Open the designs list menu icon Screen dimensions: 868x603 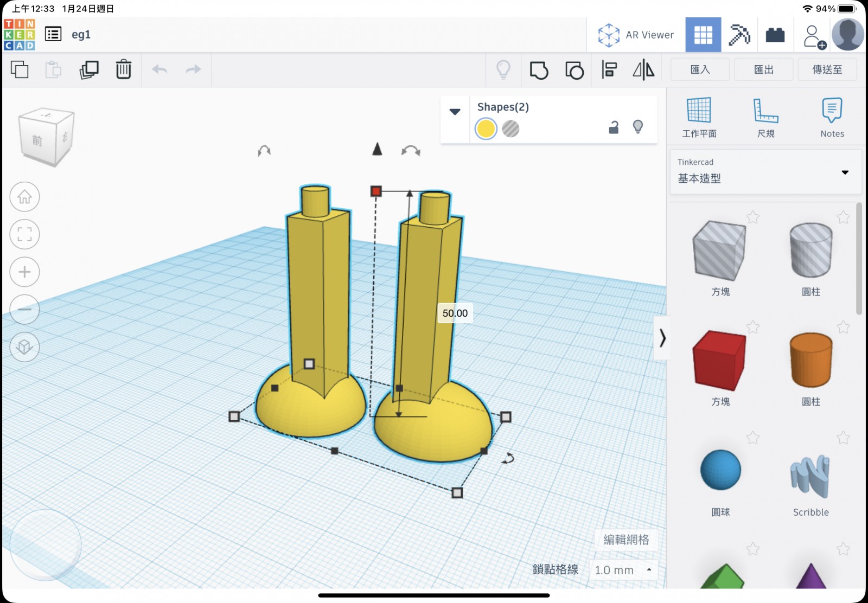(53, 35)
